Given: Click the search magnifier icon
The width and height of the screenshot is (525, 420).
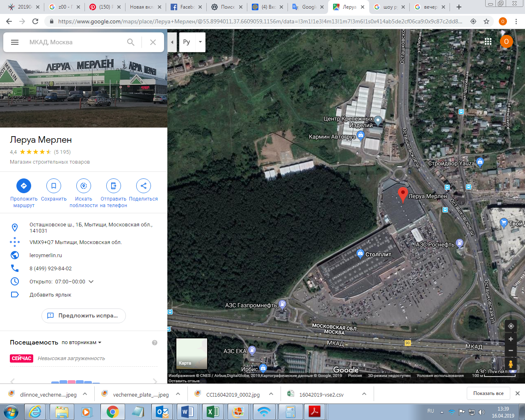Looking at the screenshot, I should 131,42.
